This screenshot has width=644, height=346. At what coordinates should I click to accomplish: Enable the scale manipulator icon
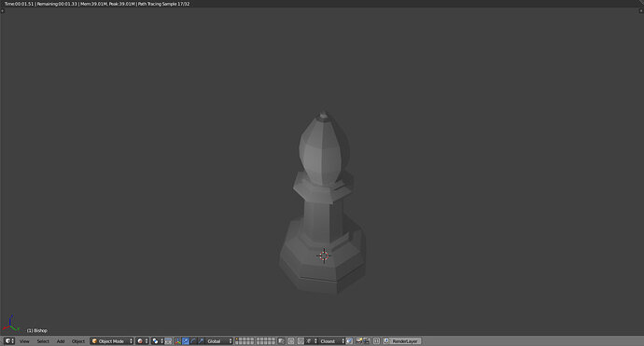tap(201, 341)
